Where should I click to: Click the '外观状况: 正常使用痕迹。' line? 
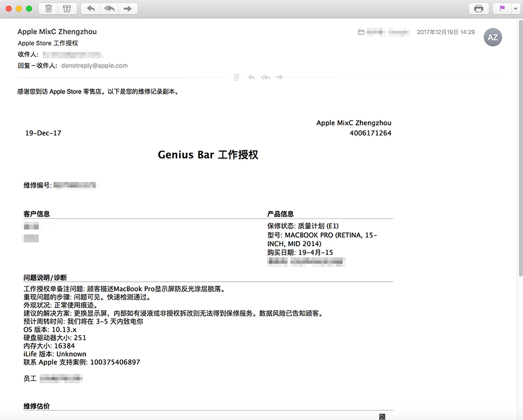[61, 306]
